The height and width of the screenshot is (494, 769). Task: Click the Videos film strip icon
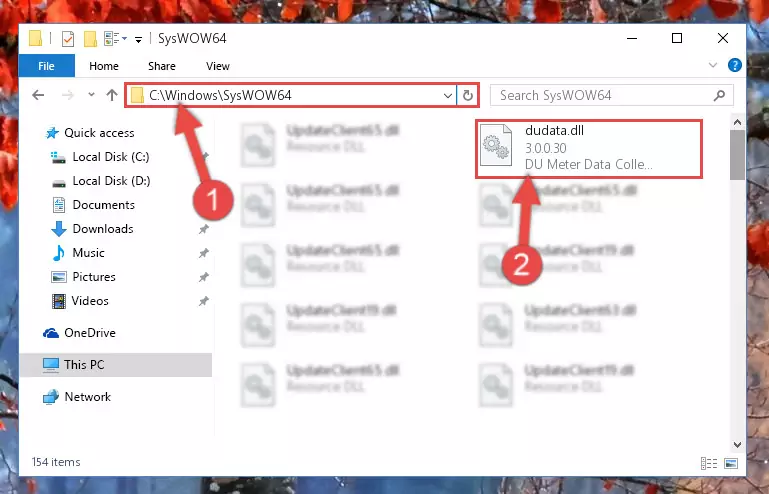point(59,301)
